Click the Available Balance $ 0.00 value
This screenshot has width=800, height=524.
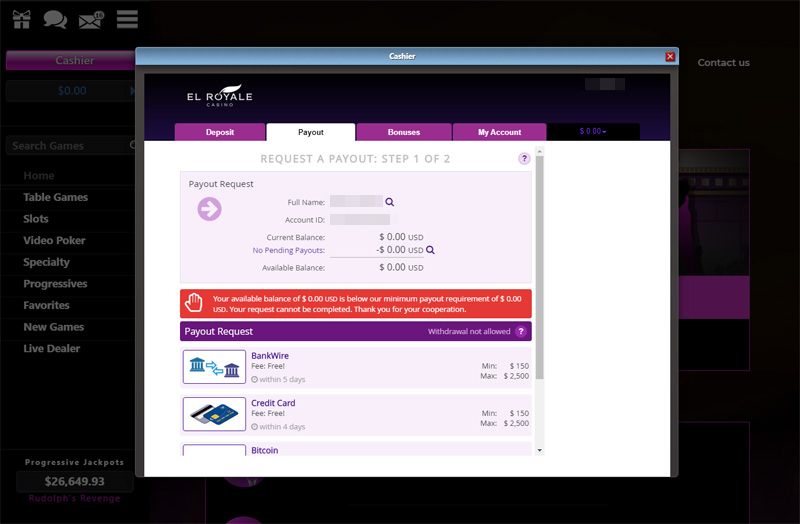point(401,267)
